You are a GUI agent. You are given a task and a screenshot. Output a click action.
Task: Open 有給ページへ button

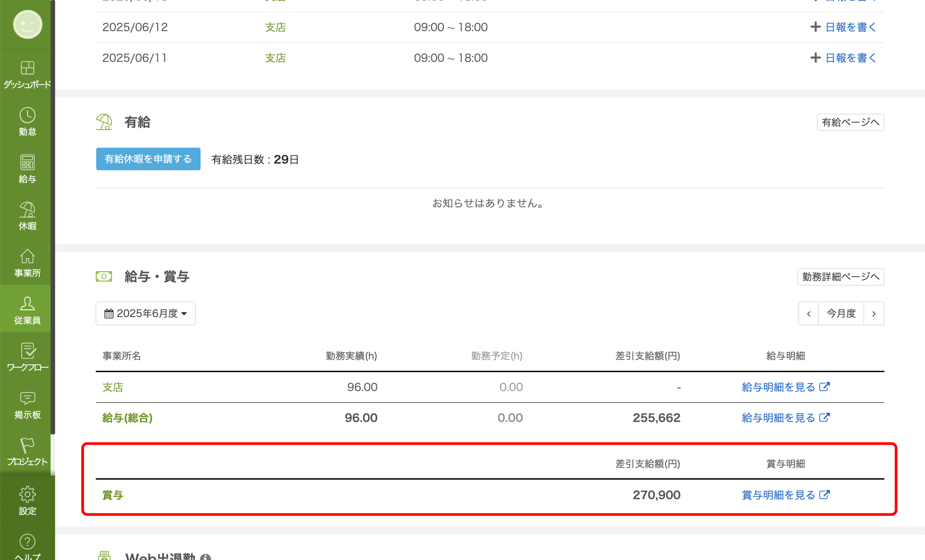pyautogui.click(x=850, y=122)
